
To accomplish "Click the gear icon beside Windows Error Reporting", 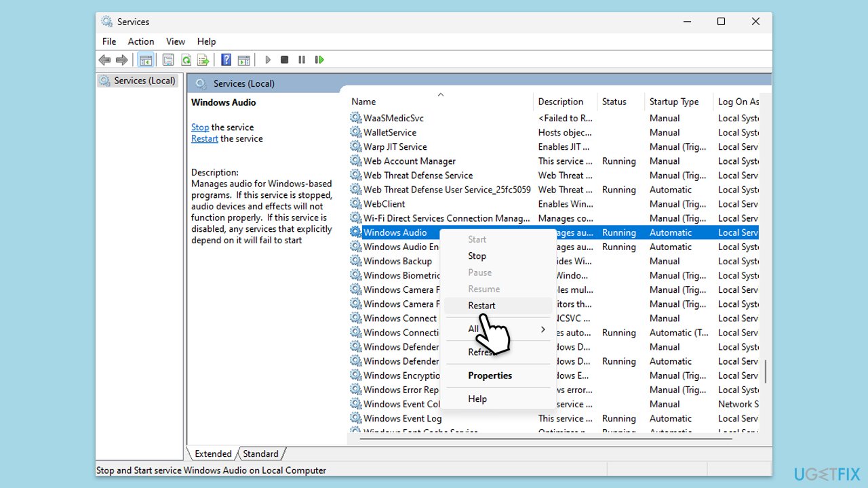I will (355, 390).
